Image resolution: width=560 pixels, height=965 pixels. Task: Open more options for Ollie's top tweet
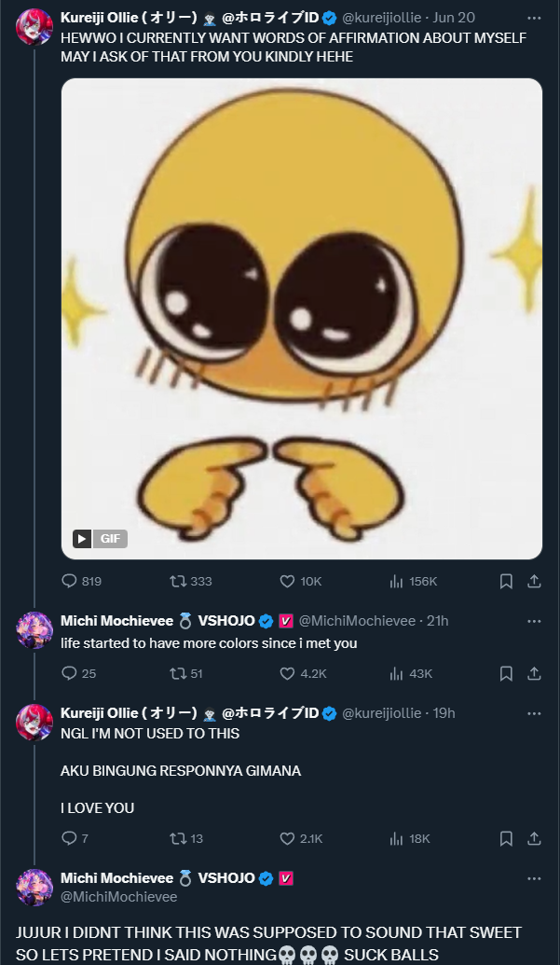[534, 18]
